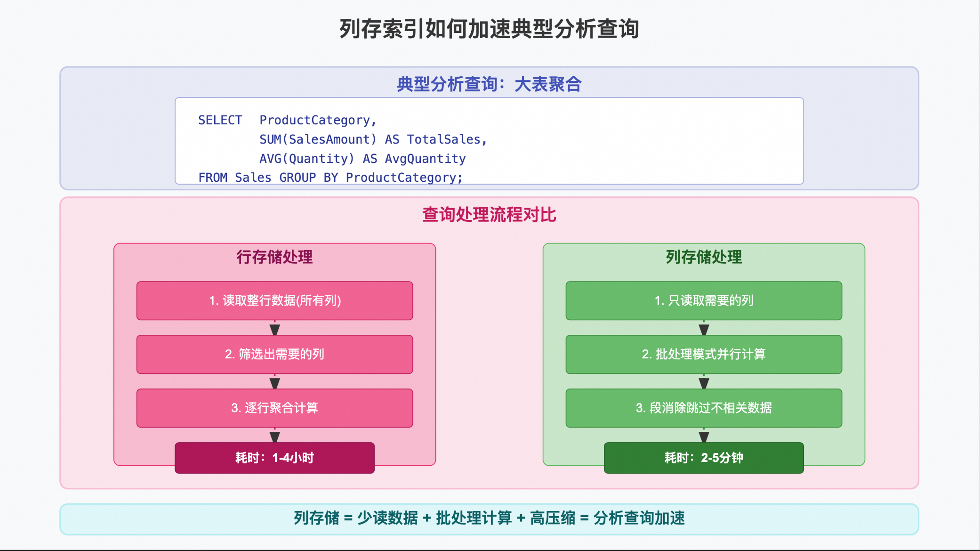Viewport: 980px width, 551px height.
Task: Click the summary 列存储 = 少读数据 + 批处理计算
Action: click(x=403, y=518)
